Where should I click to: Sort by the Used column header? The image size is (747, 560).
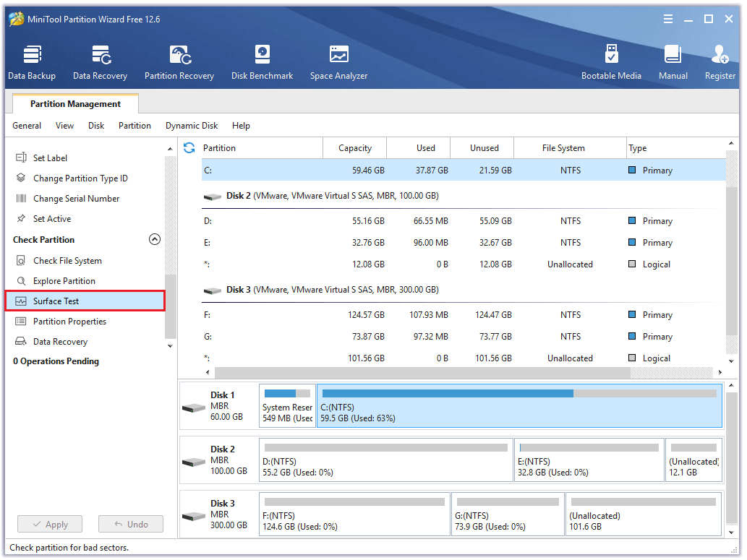click(418, 148)
